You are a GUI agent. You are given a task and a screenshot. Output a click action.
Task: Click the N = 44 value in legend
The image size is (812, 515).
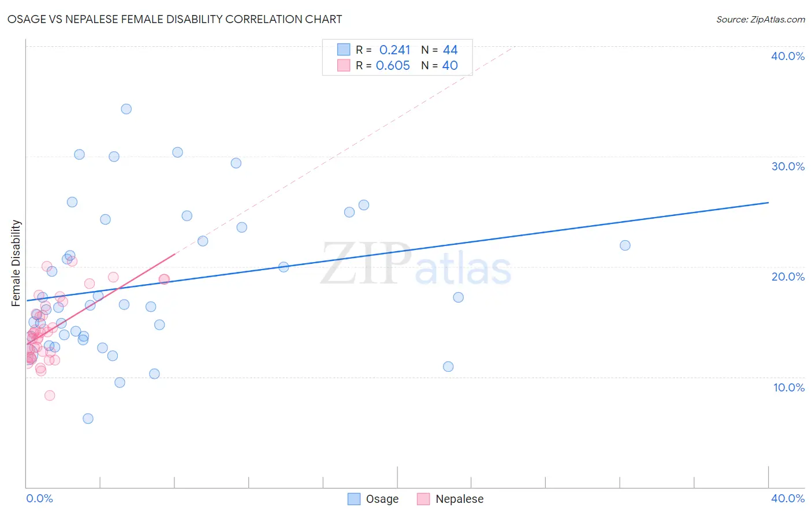[x=439, y=50]
